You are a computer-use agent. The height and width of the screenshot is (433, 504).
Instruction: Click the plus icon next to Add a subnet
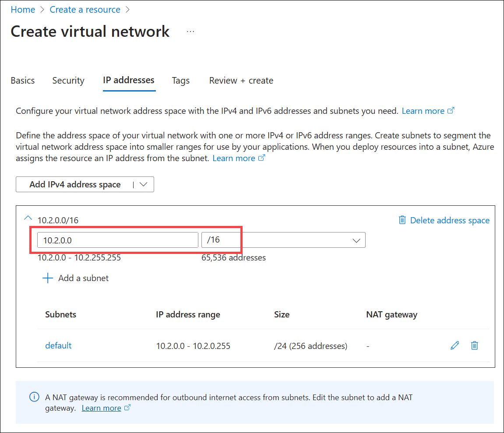pyautogui.click(x=47, y=278)
